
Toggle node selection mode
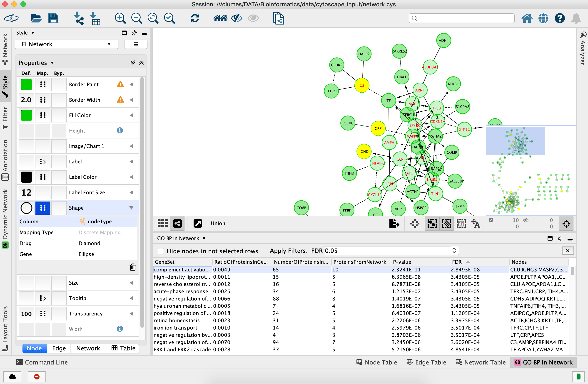(x=432, y=224)
